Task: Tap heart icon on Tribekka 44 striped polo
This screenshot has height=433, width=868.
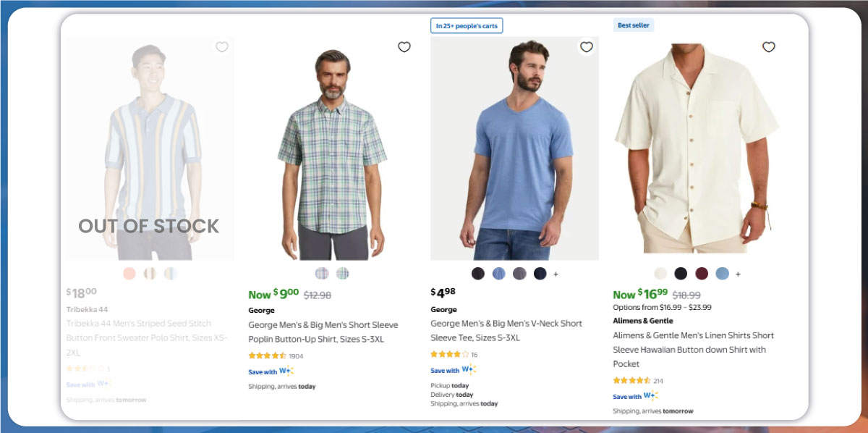Action: [x=222, y=47]
